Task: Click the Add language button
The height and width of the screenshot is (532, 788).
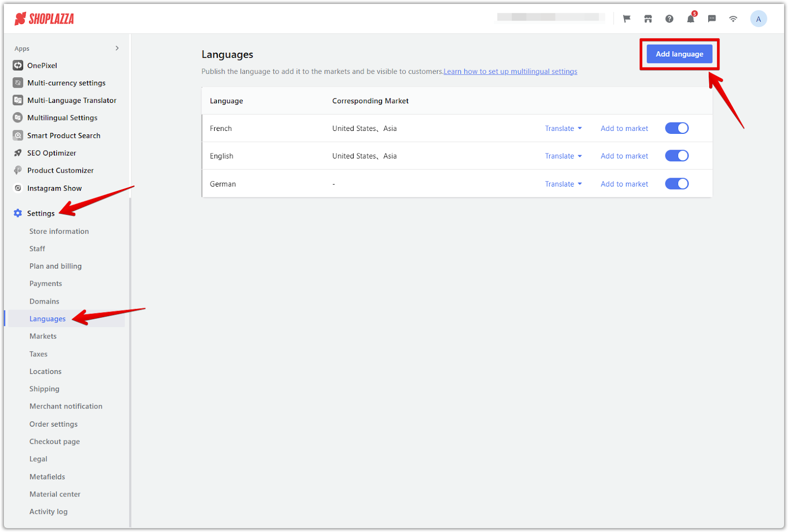Action: pyautogui.click(x=679, y=54)
